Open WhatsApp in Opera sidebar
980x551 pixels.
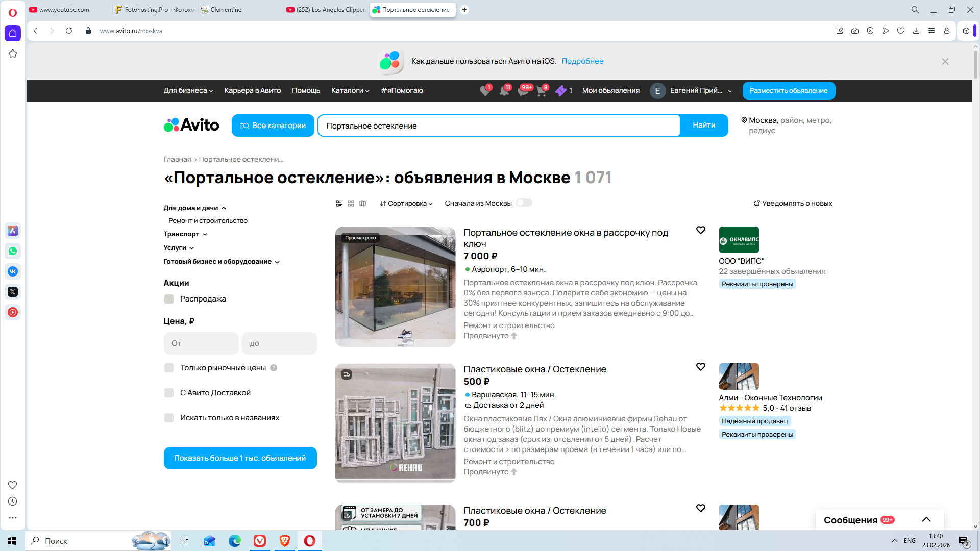13,251
